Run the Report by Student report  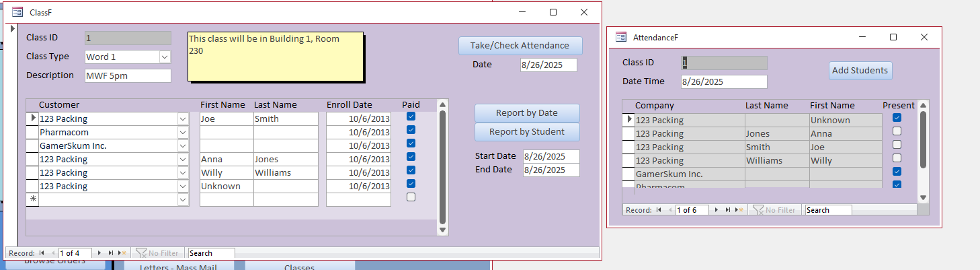point(526,132)
